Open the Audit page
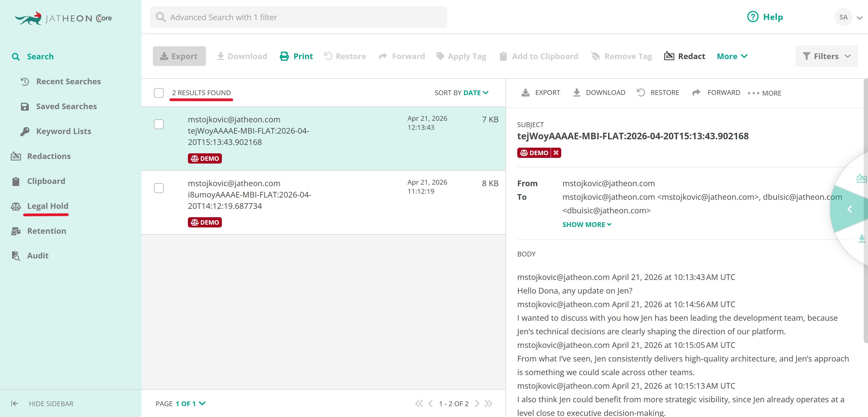 click(x=38, y=256)
